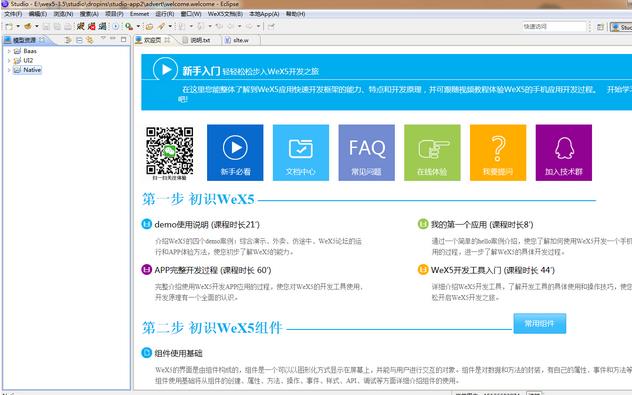Click the 新手入门 banner play icon
This screenshot has width=632, height=395.
pyautogui.click(x=165, y=69)
